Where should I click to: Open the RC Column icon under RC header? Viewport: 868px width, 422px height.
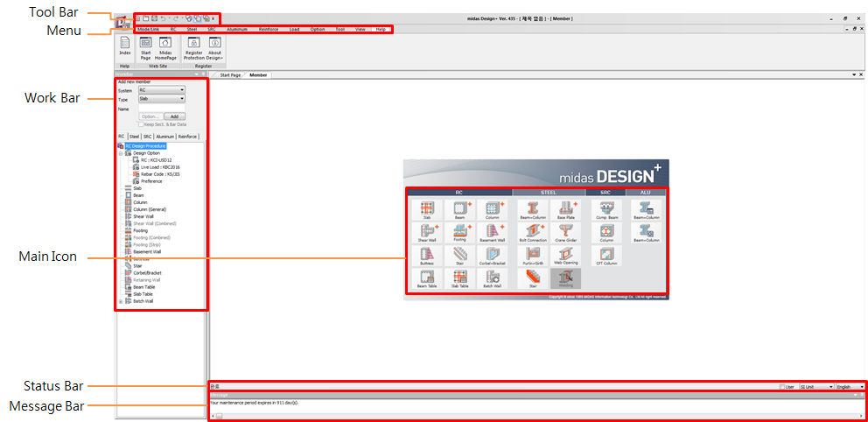tap(492, 210)
